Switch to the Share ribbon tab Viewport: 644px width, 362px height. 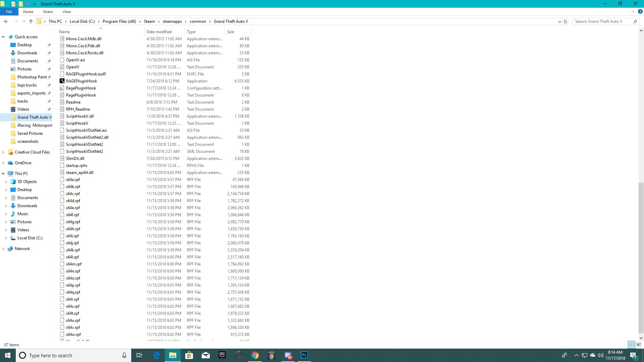[x=48, y=12]
